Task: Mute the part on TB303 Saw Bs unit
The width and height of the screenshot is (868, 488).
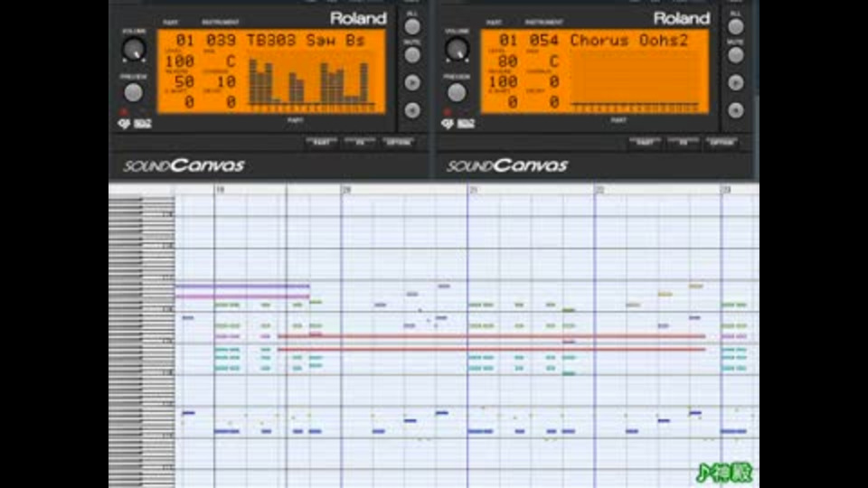Action: (412, 55)
